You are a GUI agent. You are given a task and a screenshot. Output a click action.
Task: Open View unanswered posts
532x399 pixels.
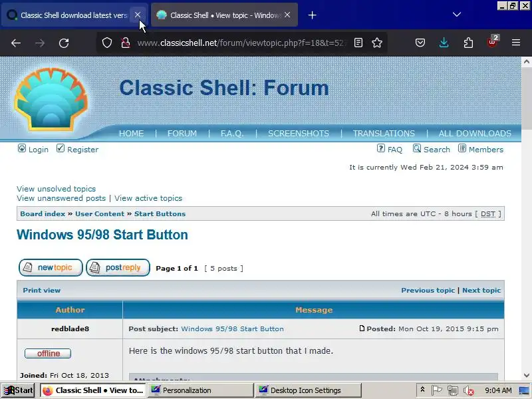click(61, 198)
